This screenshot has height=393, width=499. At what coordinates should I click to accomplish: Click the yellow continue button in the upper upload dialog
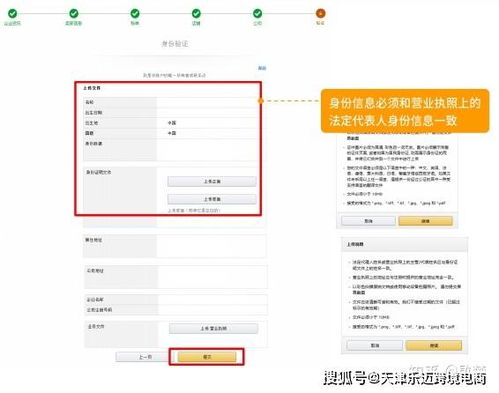426,221
